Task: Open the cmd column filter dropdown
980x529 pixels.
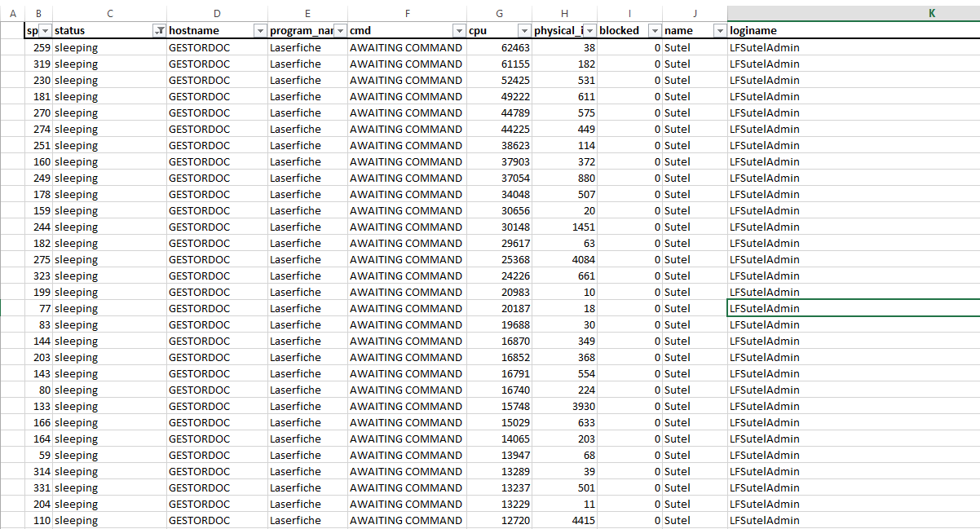Action: pyautogui.click(x=459, y=30)
